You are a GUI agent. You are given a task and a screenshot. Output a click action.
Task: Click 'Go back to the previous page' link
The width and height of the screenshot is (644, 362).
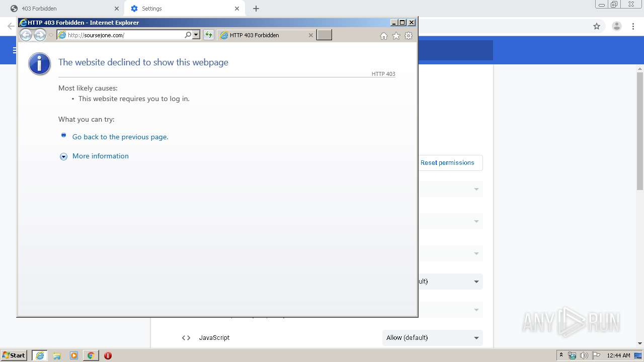tap(120, 137)
